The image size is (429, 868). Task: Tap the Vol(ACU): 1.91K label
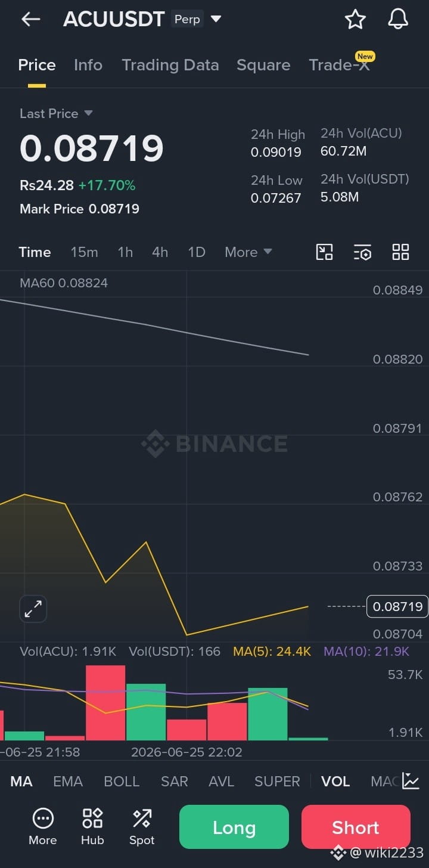[x=68, y=652]
